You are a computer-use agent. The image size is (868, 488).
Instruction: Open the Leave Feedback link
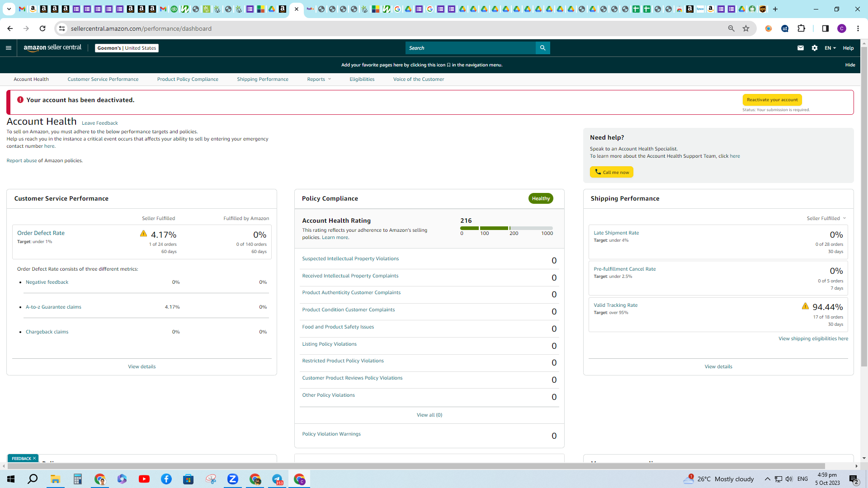point(100,123)
